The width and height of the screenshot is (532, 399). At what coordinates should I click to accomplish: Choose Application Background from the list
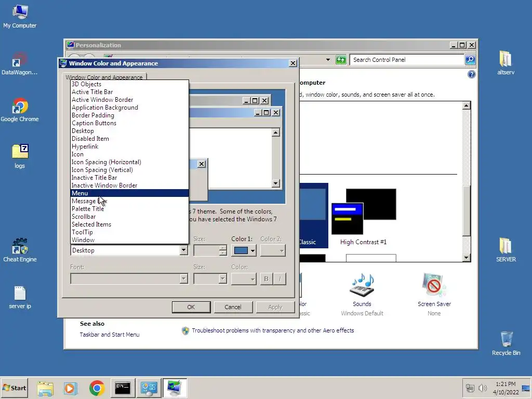point(129,108)
